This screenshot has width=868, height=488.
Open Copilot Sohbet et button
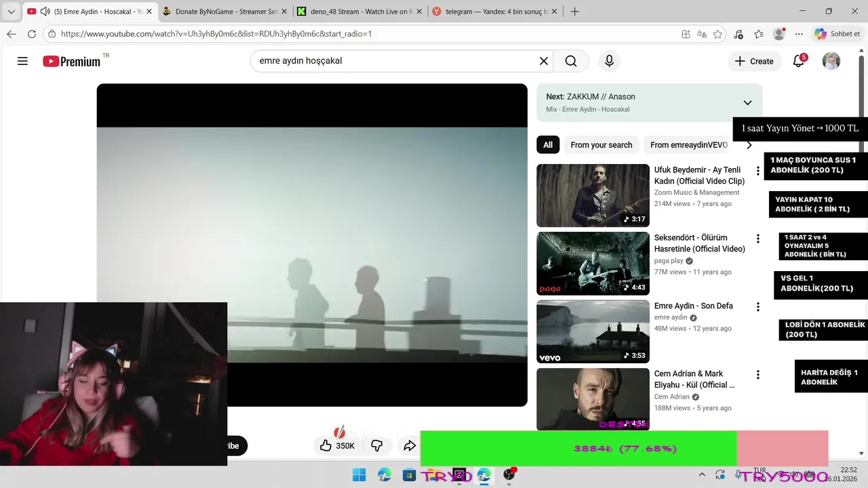pyautogui.click(x=837, y=34)
